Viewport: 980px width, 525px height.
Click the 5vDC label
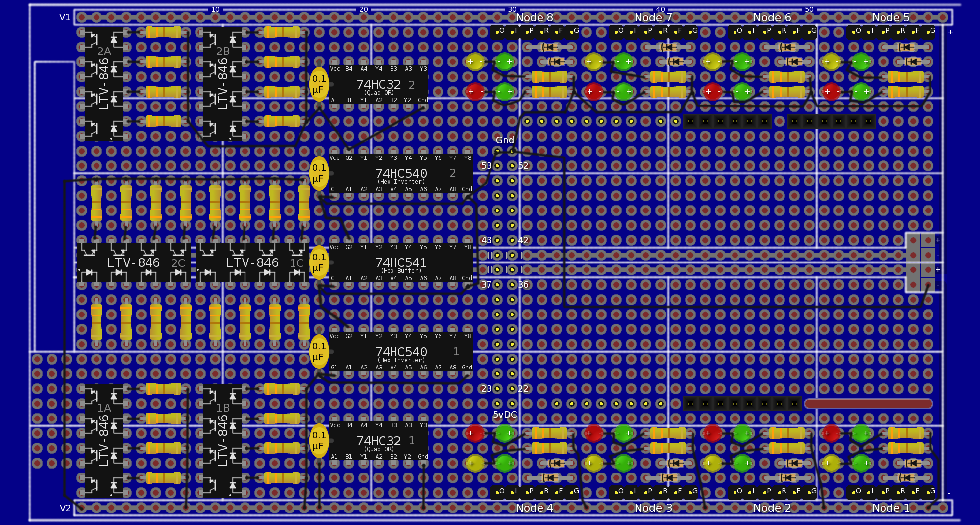[505, 415]
